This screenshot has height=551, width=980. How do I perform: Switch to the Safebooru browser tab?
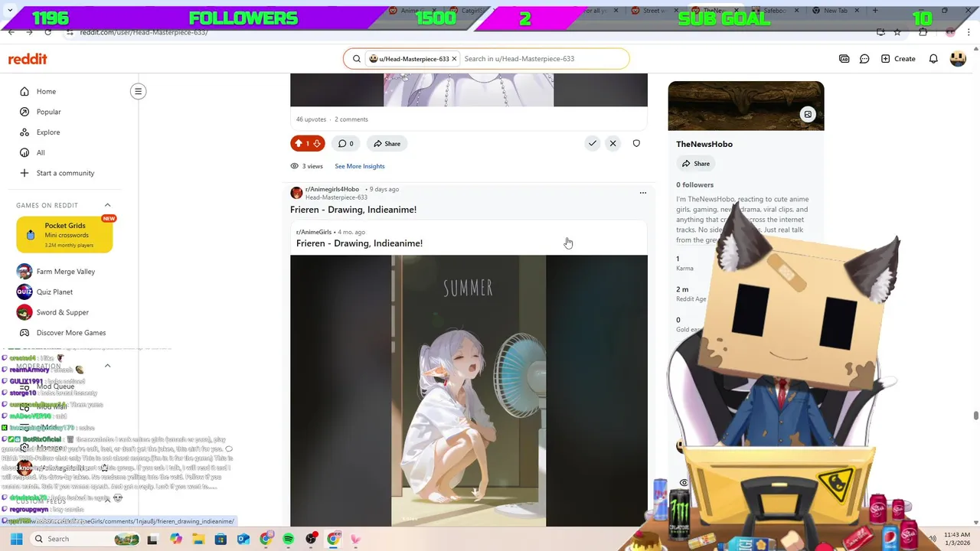775,11
